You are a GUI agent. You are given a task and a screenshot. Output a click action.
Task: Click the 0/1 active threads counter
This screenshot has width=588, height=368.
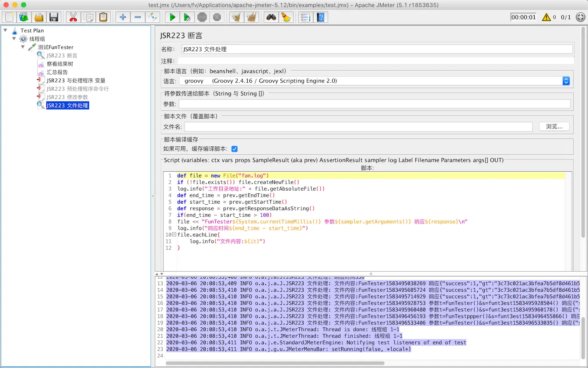pyautogui.click(x=566, y=17)
